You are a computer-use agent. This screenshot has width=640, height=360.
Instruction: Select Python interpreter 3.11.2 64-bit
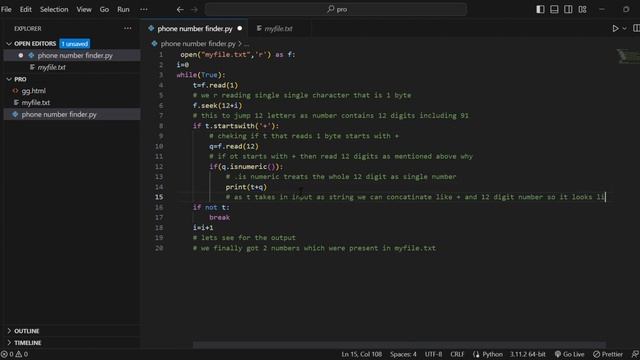[x=527, y=354]
